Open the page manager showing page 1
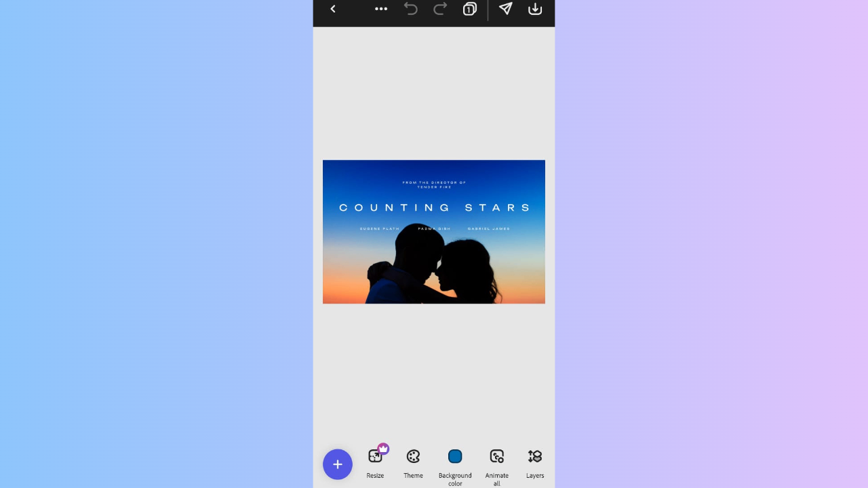Screen dimensions: 868x488 coord(469,9)
